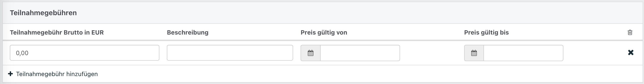Open calendar picker for Preis gültig von
The image size is (644, 84).
pyautogui.click(x=311, y=53)
